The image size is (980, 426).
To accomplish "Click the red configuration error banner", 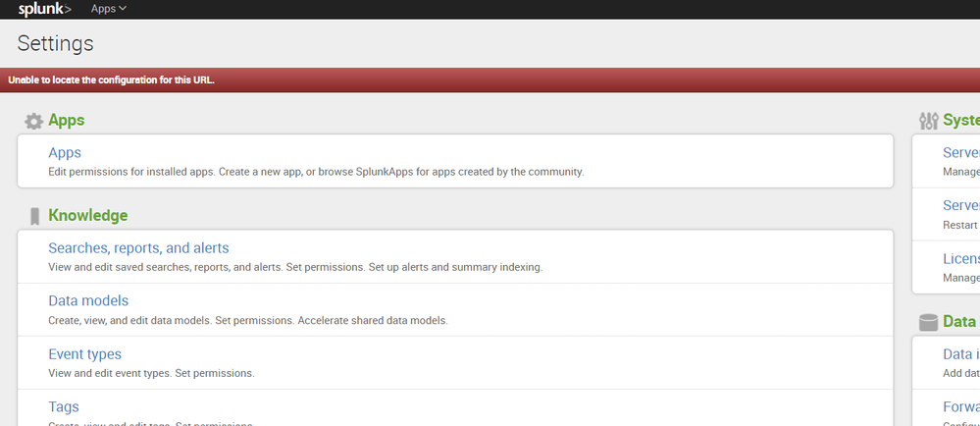I will [x=490, y=80].
